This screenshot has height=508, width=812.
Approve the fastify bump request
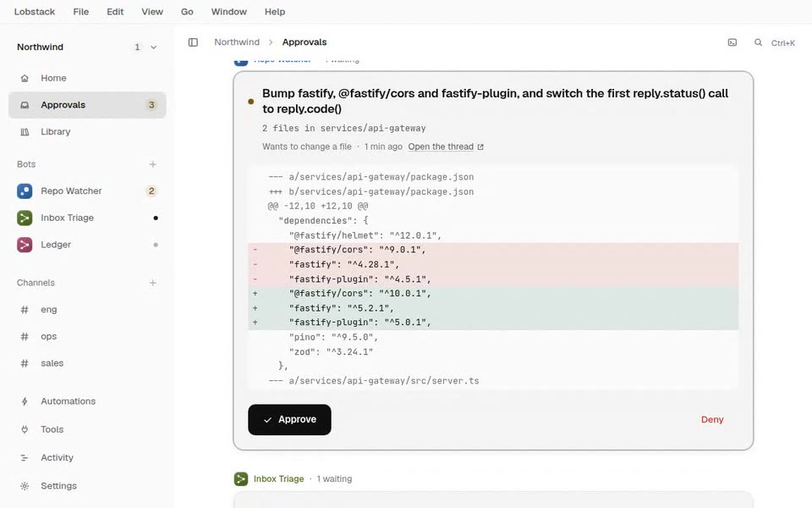(289, 420)
